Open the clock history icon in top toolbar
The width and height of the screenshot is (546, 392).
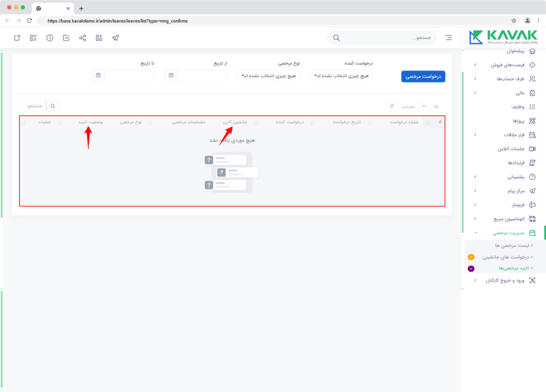50,38
